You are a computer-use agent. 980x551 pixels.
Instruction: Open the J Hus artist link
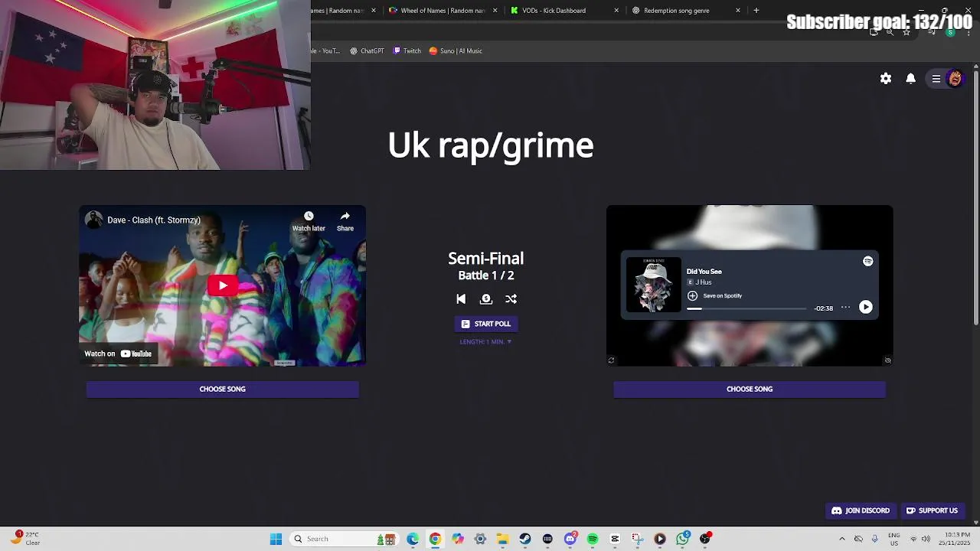coord(703,282)
